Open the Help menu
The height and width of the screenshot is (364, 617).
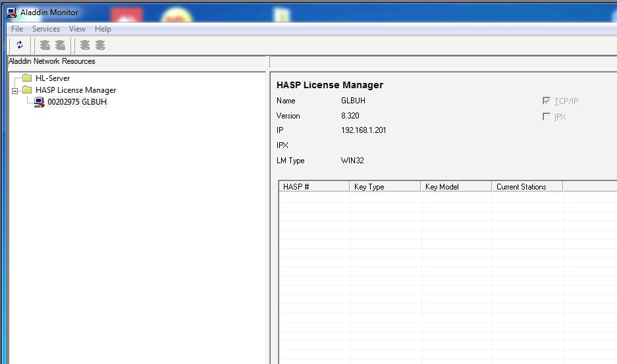click(x=103, y=29)
